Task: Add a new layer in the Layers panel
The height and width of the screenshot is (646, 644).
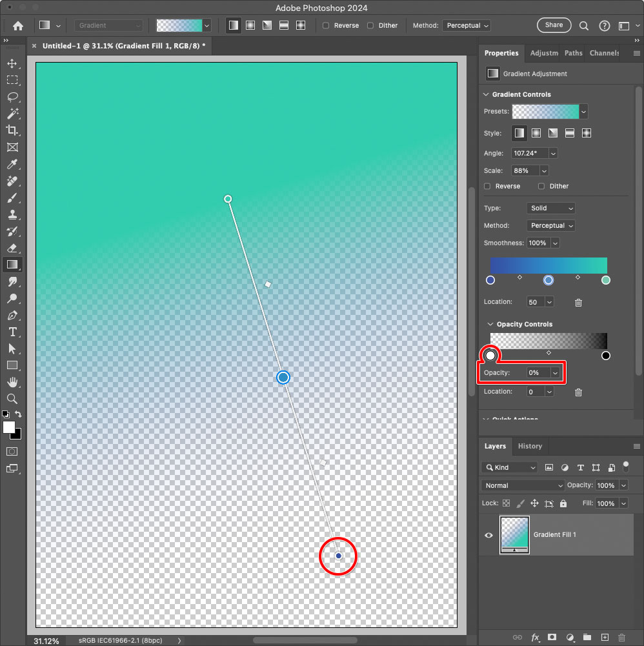Action: point(605,637)
